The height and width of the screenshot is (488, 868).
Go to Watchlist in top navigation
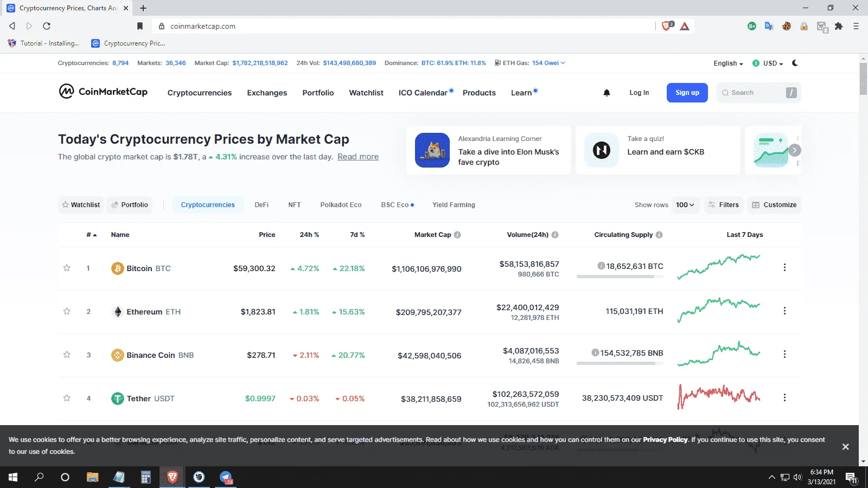366,93
